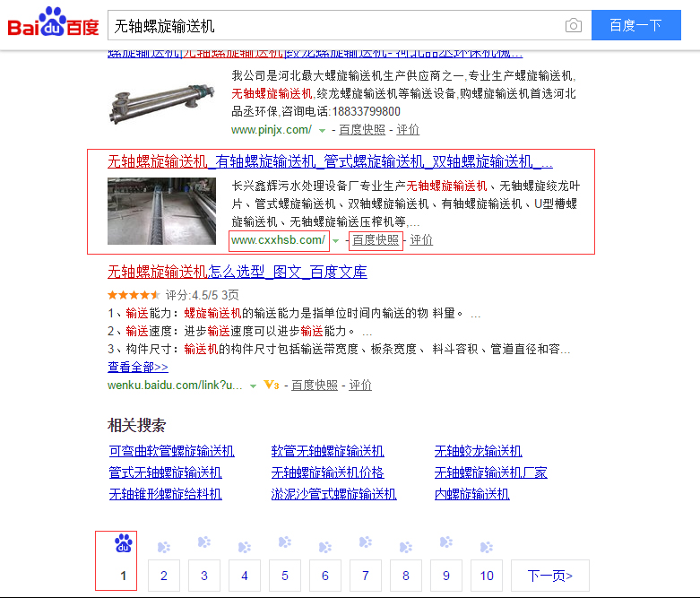Screen dimensions: 700x598
Task: Expand dropdown arrow next to www.pinjx.com
Action: pos(323,131)
